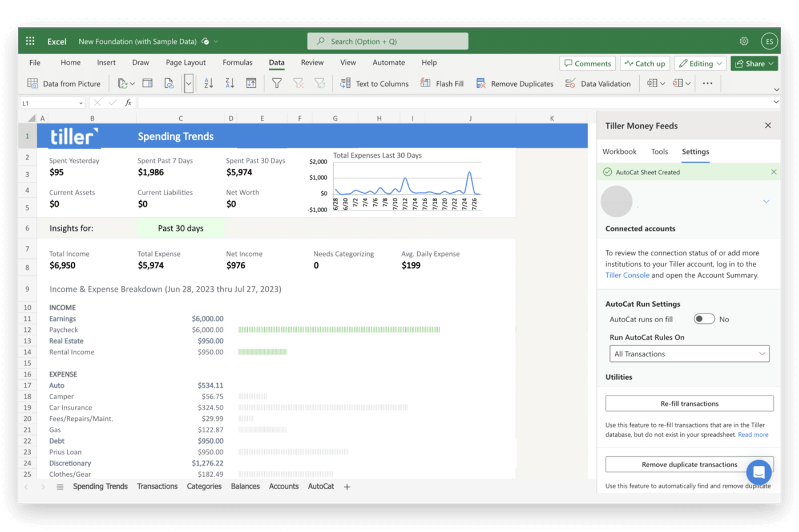Open Run AutoCat Rules On dropdown
This screenshot has height=532, width=799.
tap(689, 354)
